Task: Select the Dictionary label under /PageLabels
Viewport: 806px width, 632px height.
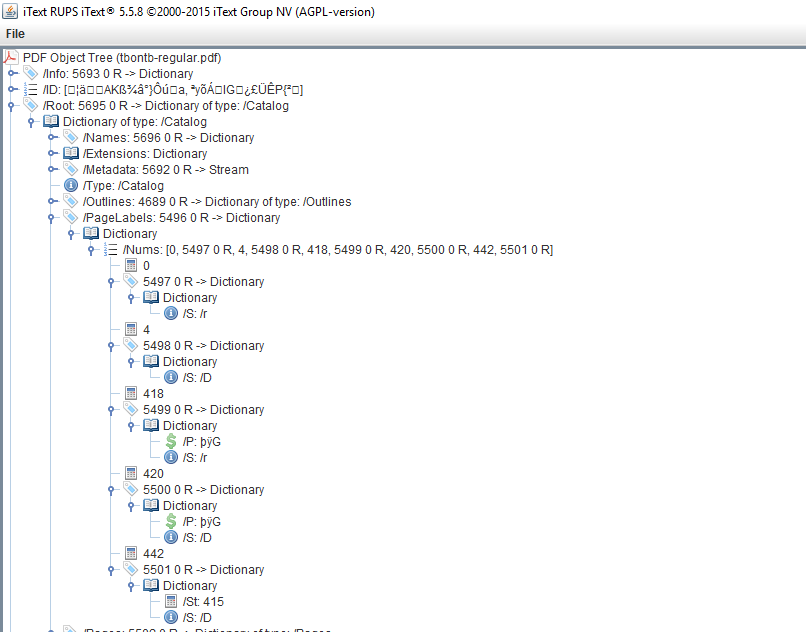Action: click(130, 233)
